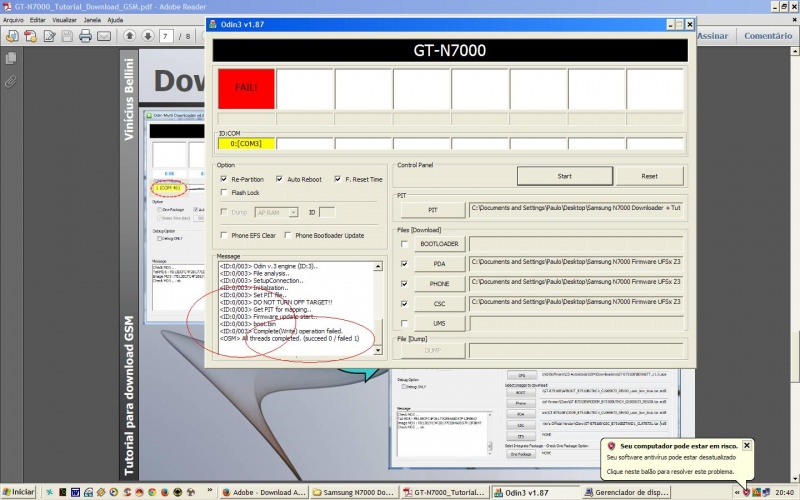Viewport: 800px width, 500px height.
Task: Click the Message log scroll up arrow
Action: (x=378, y=266)
